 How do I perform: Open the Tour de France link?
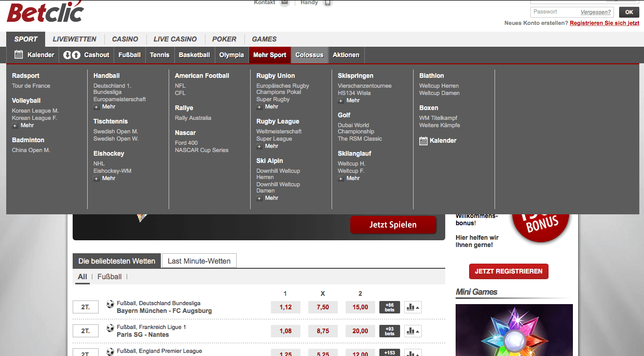point(31,86)
